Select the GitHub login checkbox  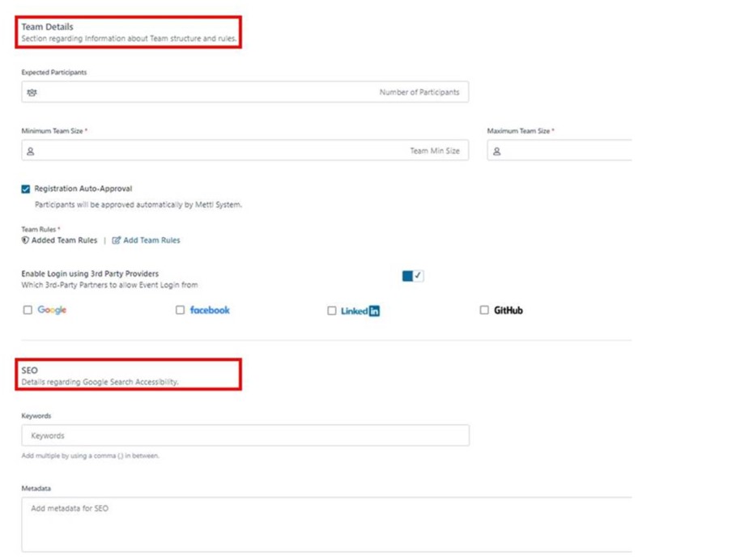[484, 310]
